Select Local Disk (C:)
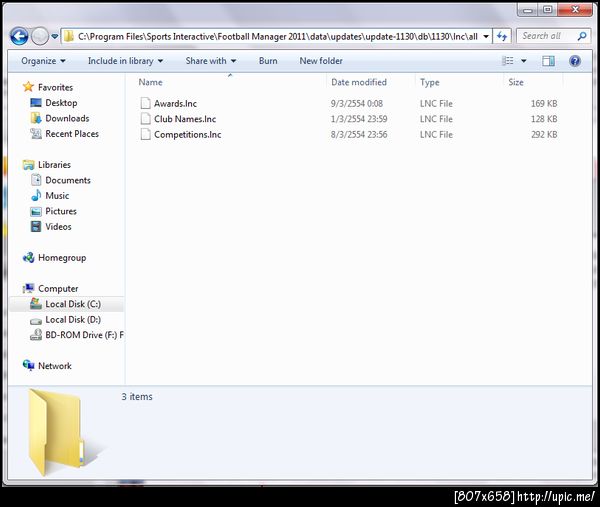This screenshot has height=507, width=600. coord(73,304)
